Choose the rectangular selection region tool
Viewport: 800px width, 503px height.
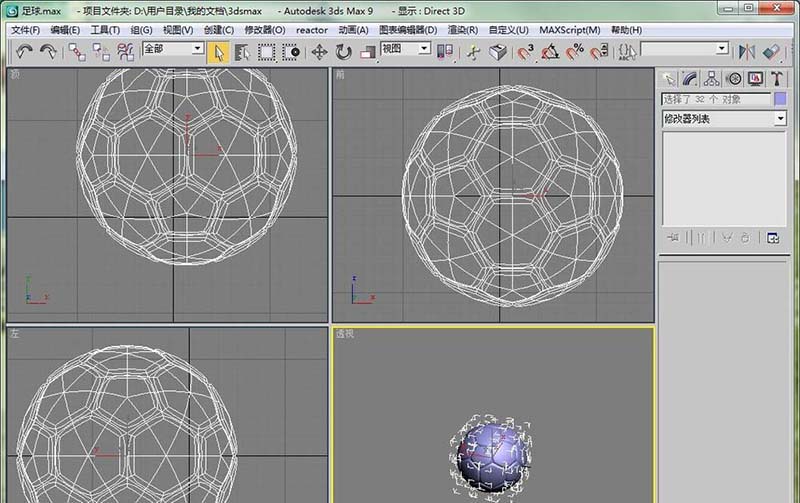266,52
